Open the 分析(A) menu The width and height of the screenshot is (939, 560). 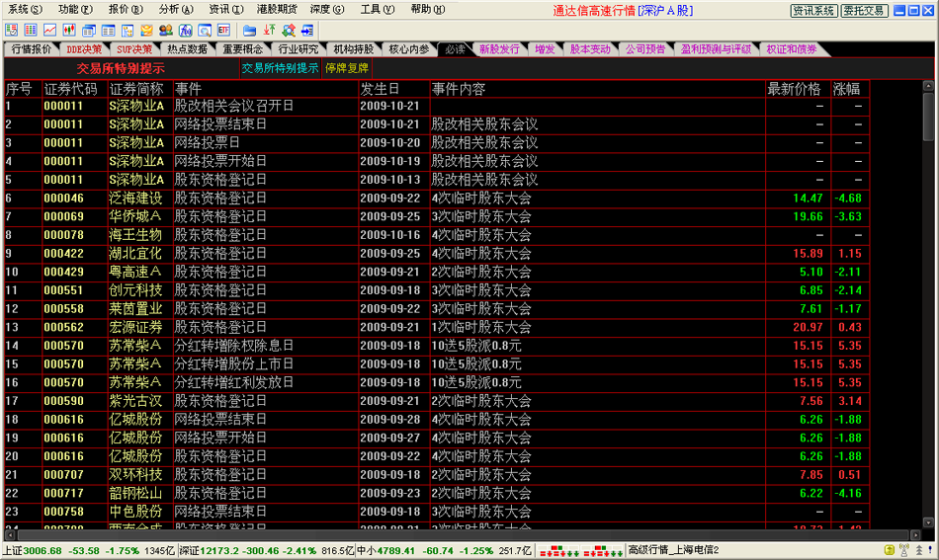(176, 10)
